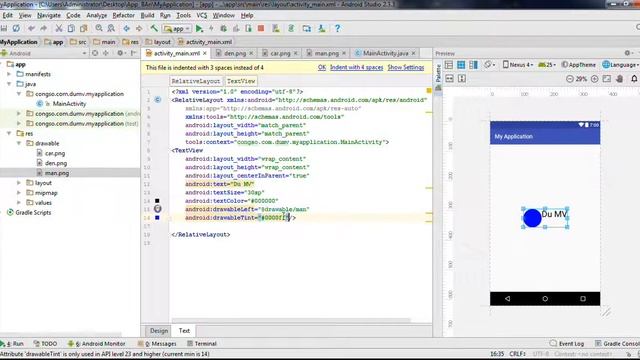Viewport: 640px width, 360px height.
Task: Click the Sync Project with Gradle icon
Action: coord(291,29)
